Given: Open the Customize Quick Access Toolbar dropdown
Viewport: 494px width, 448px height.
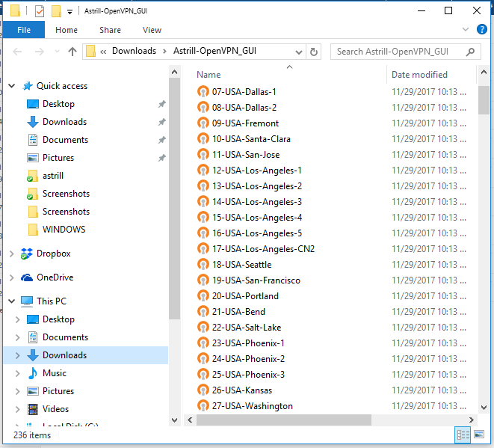Looking at the screenshot, I should click(70, 12).
